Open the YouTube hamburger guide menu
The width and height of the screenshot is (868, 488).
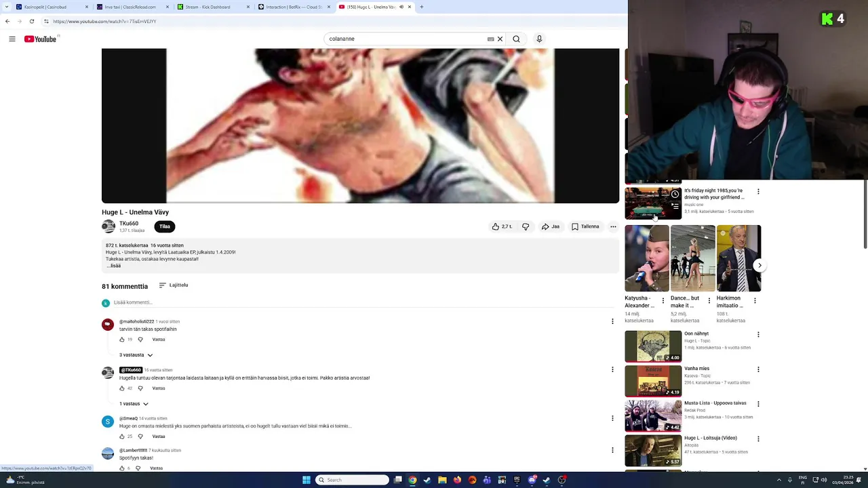click(x=12, y=39)
